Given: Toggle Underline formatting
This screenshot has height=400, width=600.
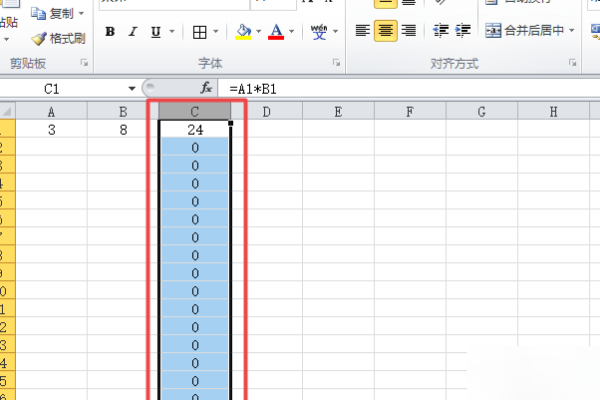Looking at the screenshot, I should 155,32.
